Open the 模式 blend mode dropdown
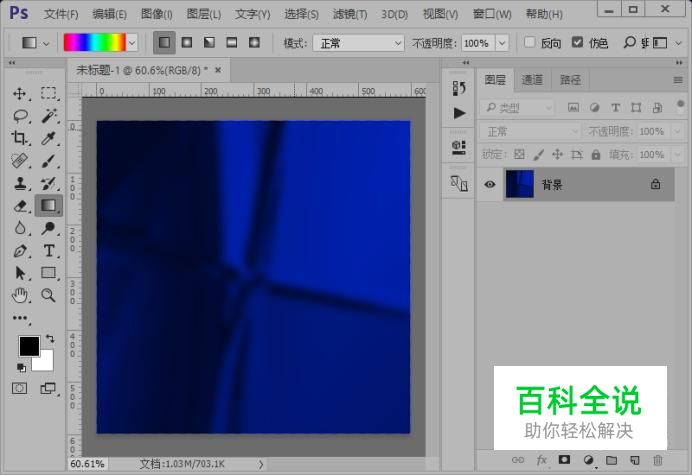Viewport: 692px width, 475px height. coord(358,43)
